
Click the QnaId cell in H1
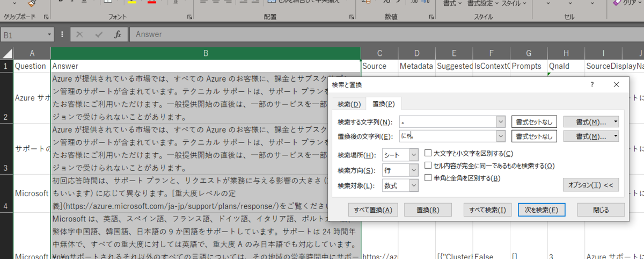tap(566, 66)
